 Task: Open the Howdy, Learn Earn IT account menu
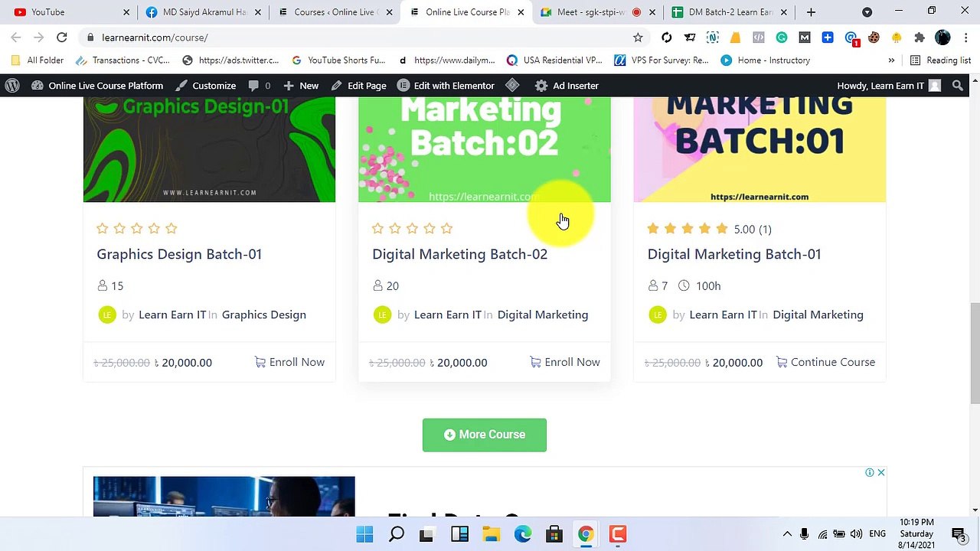[888, 86]
